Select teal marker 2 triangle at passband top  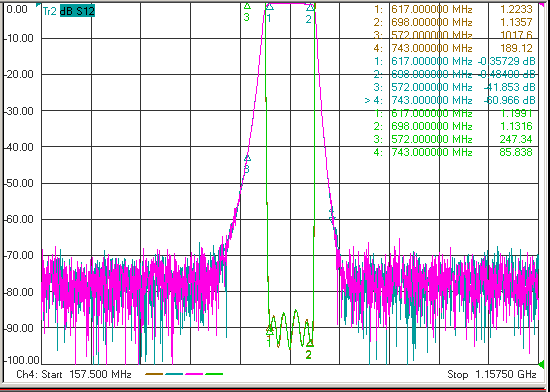click(310, 7)
